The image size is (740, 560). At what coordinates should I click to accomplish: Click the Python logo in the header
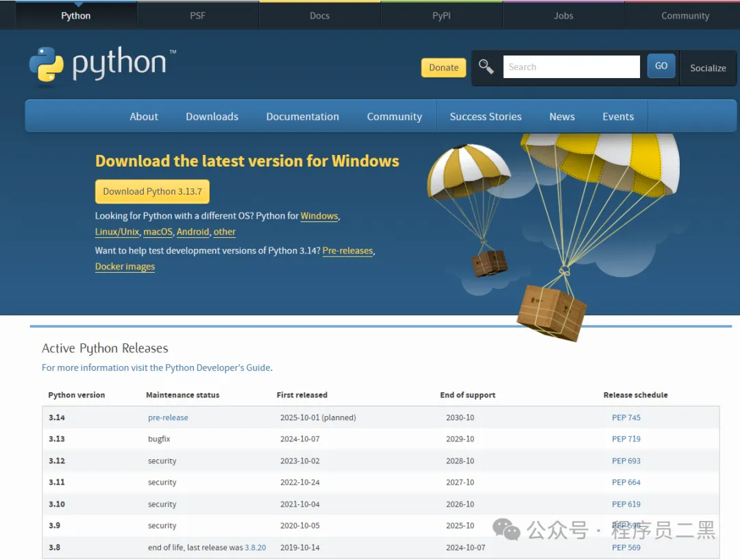click(101, 64)
